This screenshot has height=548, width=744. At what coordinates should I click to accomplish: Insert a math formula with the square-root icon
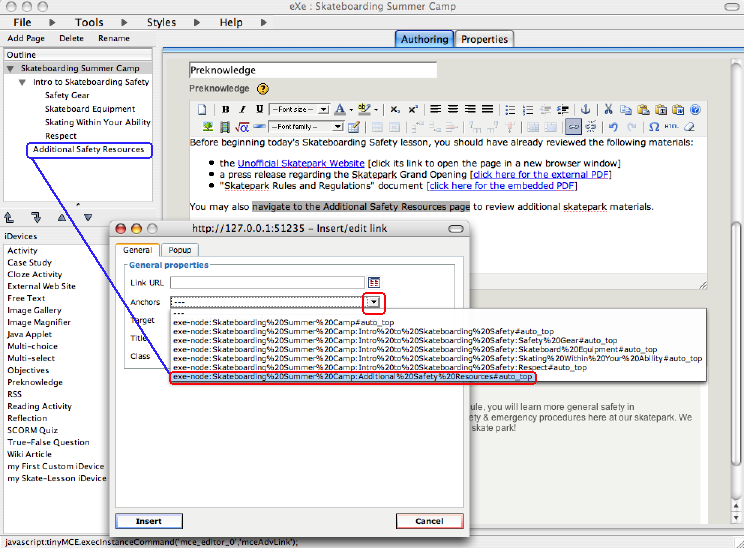(x=242, y=127)
